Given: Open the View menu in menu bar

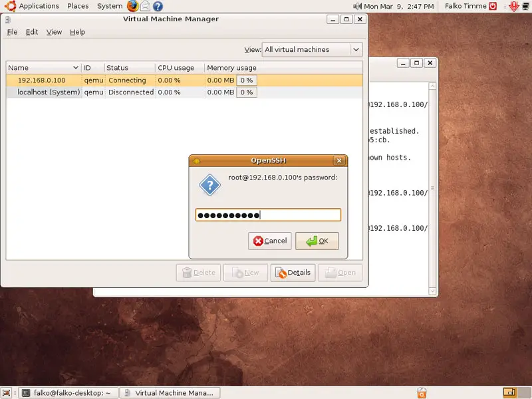Looking at the screenshot, I should pyautogui.click(x=54, y=32).
